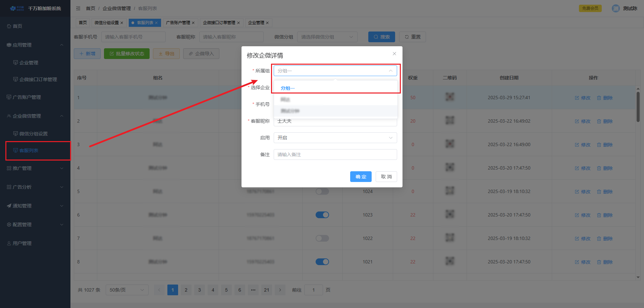Image resolution: width=644 pixels, height=308 pixels.
Task: Toggle the enable switch in row 6
Action: 322,215
